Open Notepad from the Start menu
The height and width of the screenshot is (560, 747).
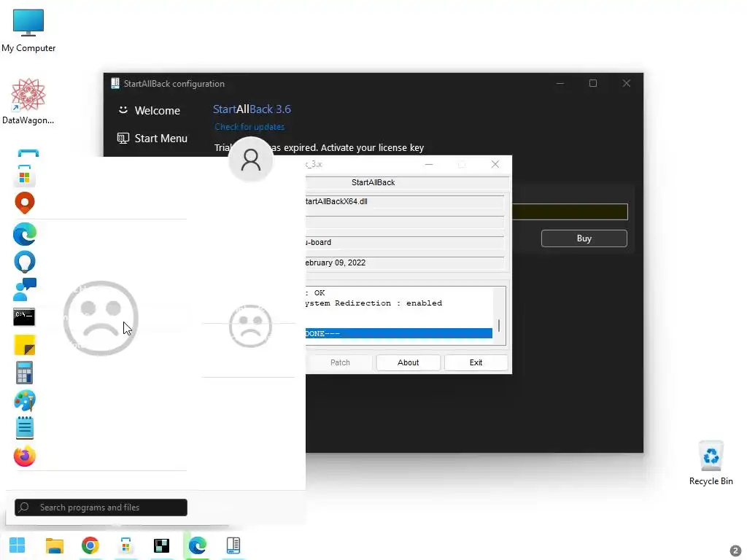25,428
